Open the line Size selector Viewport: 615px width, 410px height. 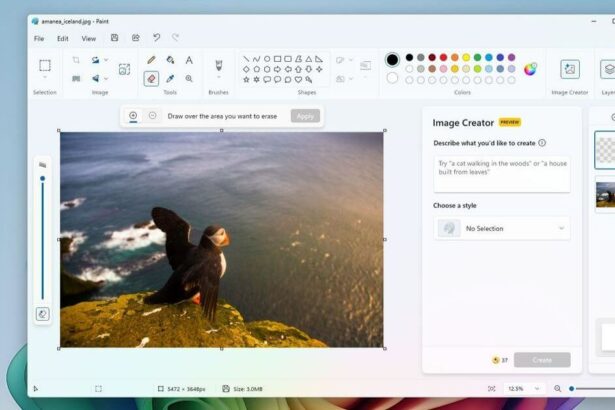tap(366, 66)
